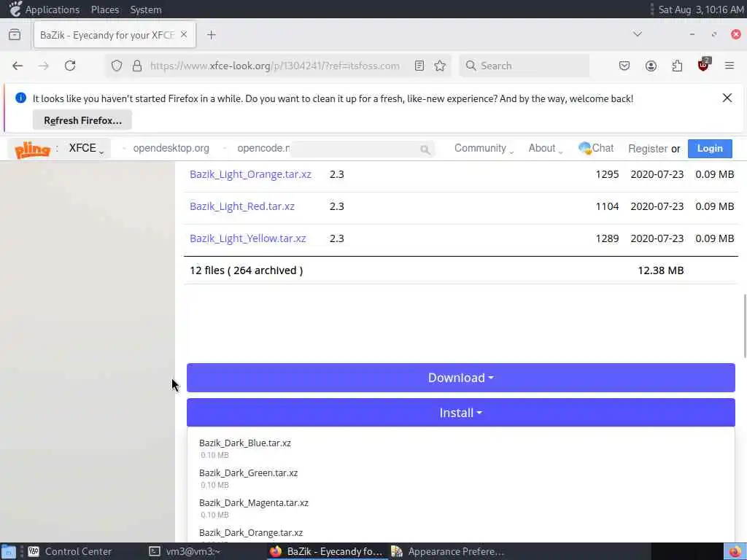Image resolution: width=747 pixels, height=560 pixels.
Task: Show site security lock info
Action: click(x=137, y=66)
